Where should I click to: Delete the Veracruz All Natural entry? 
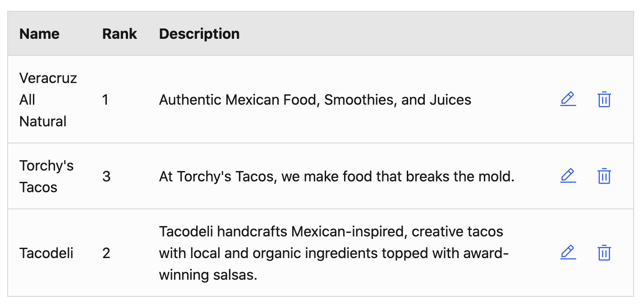604,99
